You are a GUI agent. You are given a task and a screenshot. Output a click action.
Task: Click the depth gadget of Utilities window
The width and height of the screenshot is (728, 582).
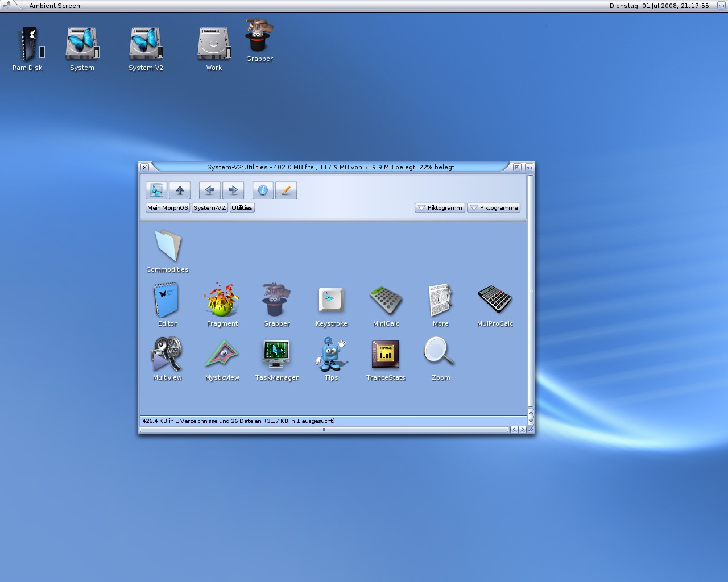[x=529, y=167]
